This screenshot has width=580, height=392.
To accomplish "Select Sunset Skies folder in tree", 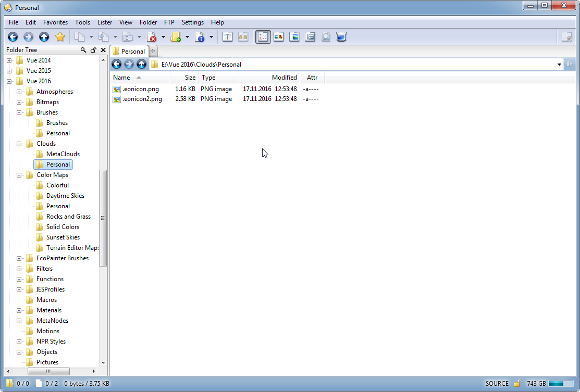I will 58,237.
